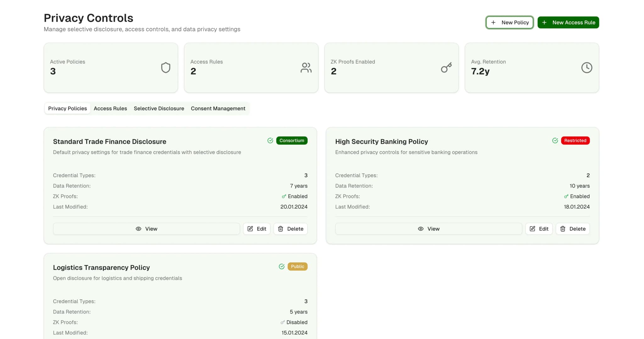Switch to Consent Management tab
The height and width of the screenshot is (339, 644).
(x=218, y=108)
